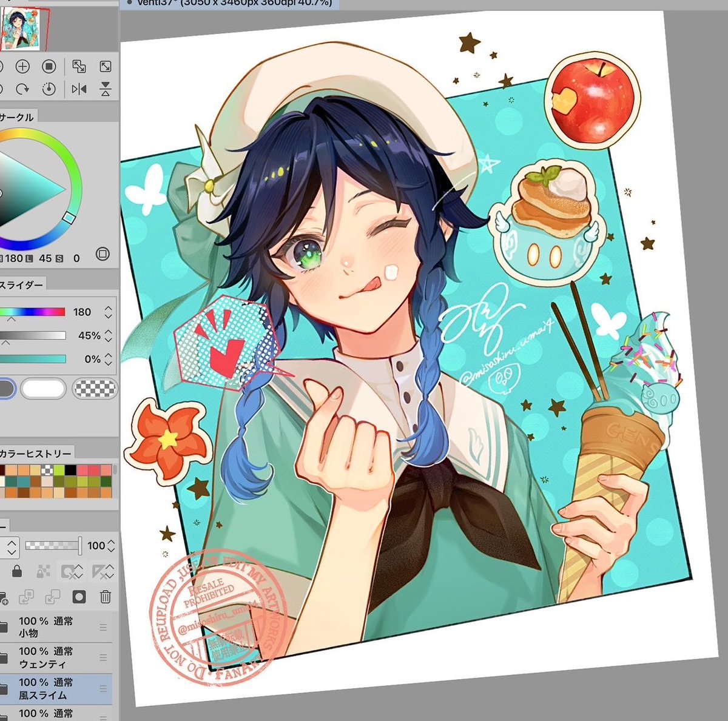Click the luminosity slider bar at 45%

point(32,335)
